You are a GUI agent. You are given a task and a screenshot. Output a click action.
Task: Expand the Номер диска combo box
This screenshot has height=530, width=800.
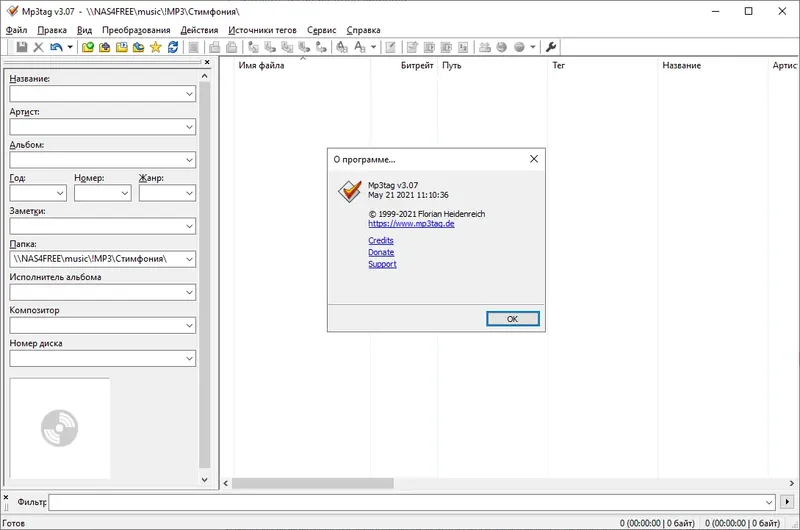pos(189,359)
